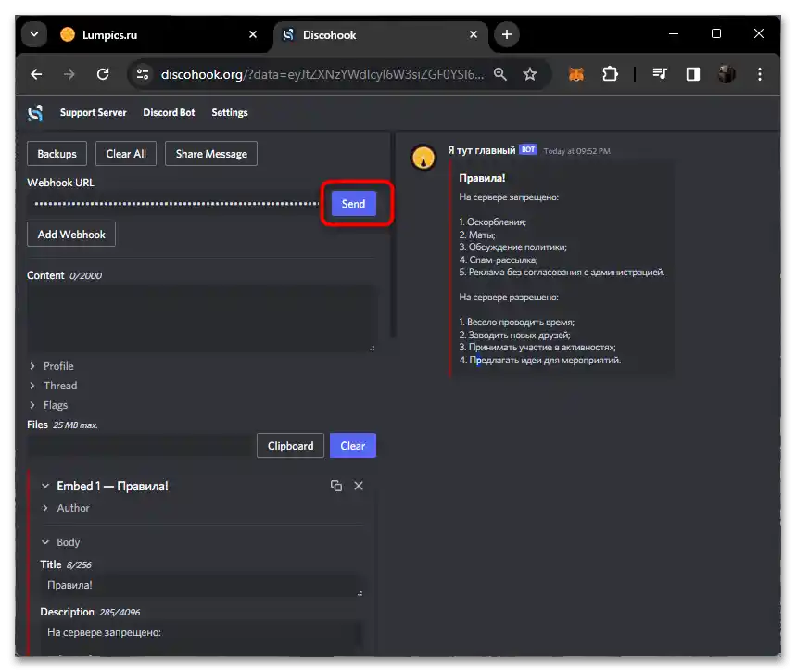Click the Backups button
796x672 pixels.
click(57, 153)
